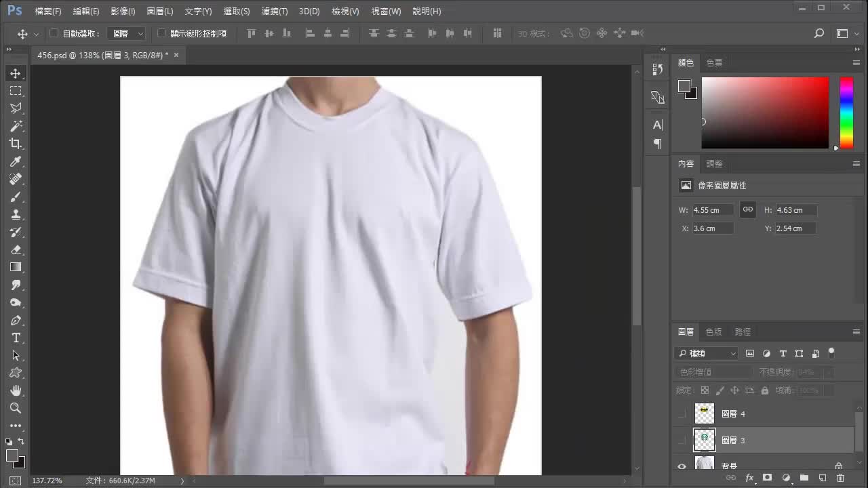Open the Layers panel menu
This screenshot has height=488, width=868.
click(856, 332)
